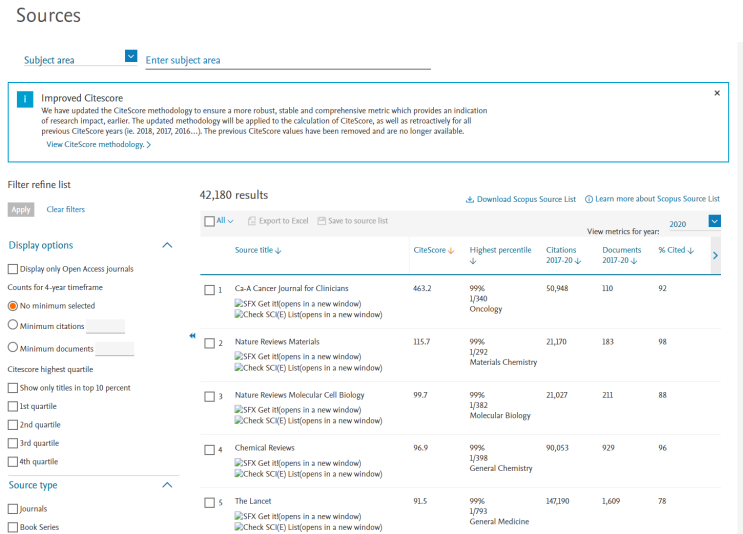Collapse the filter panel with the double-arrow icon
Viewport: 743px width, 534px height.
click(x=192, y=336)
